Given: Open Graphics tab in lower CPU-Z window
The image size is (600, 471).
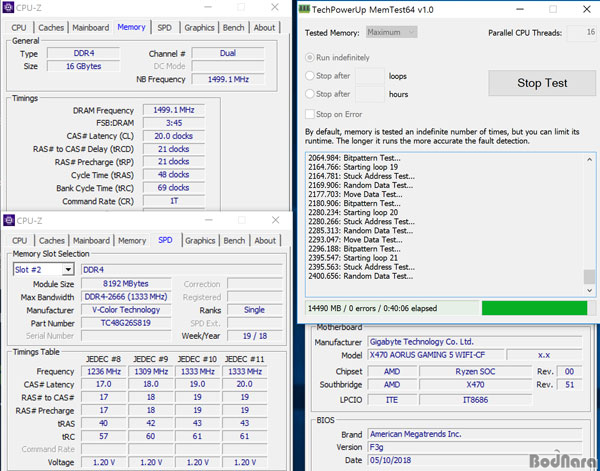Looking at the screenshot, I should (200, 241).
